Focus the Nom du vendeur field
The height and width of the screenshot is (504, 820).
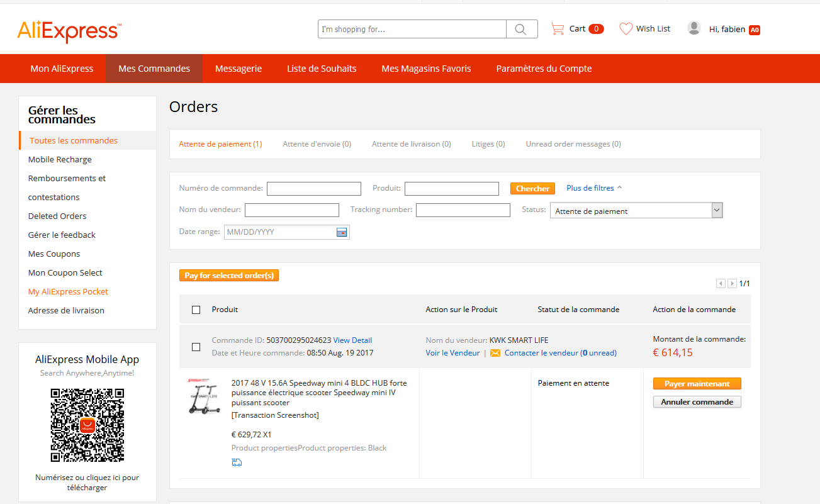click(x=292, y=210)
